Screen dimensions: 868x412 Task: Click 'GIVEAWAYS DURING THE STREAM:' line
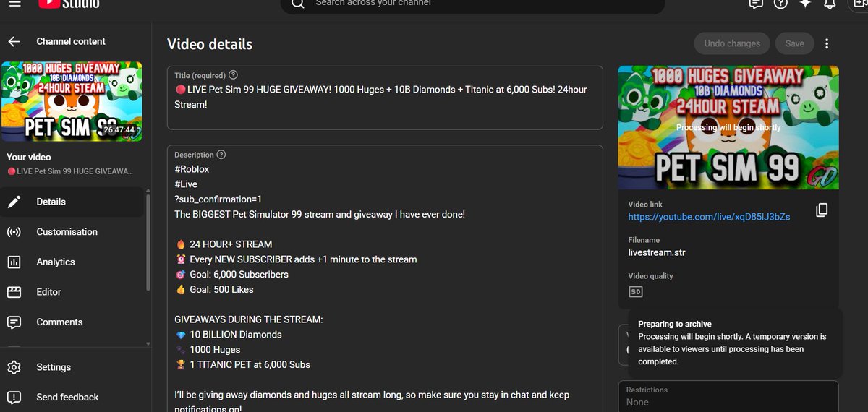[249, 319]
